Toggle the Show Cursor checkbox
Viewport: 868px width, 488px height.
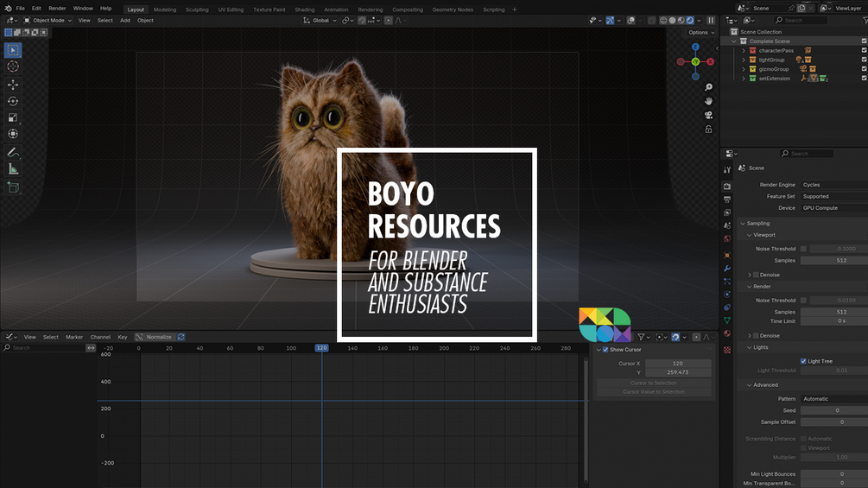(x=605, y=350)
